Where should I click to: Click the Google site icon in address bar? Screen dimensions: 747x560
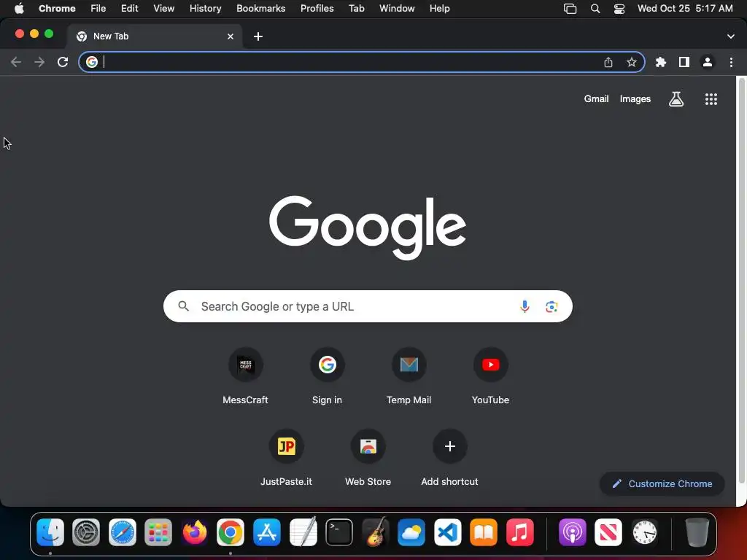92,62
